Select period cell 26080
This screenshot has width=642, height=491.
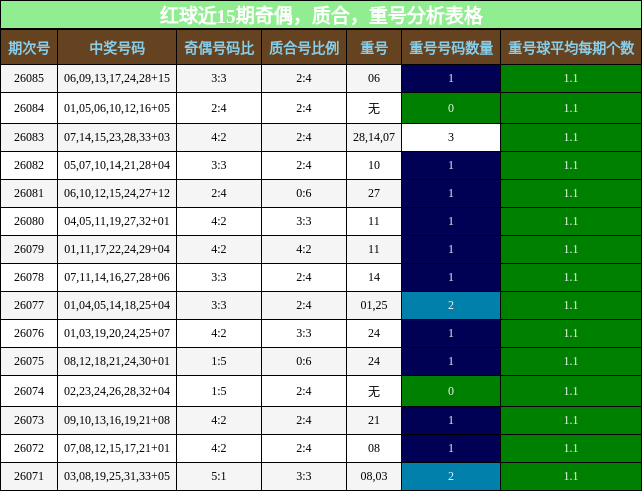[29, 221]
